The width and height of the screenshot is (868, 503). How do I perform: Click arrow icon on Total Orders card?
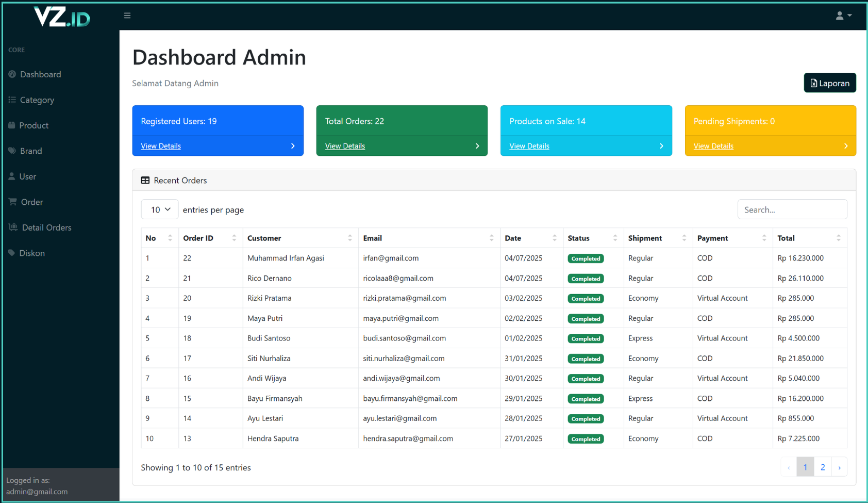477,146
